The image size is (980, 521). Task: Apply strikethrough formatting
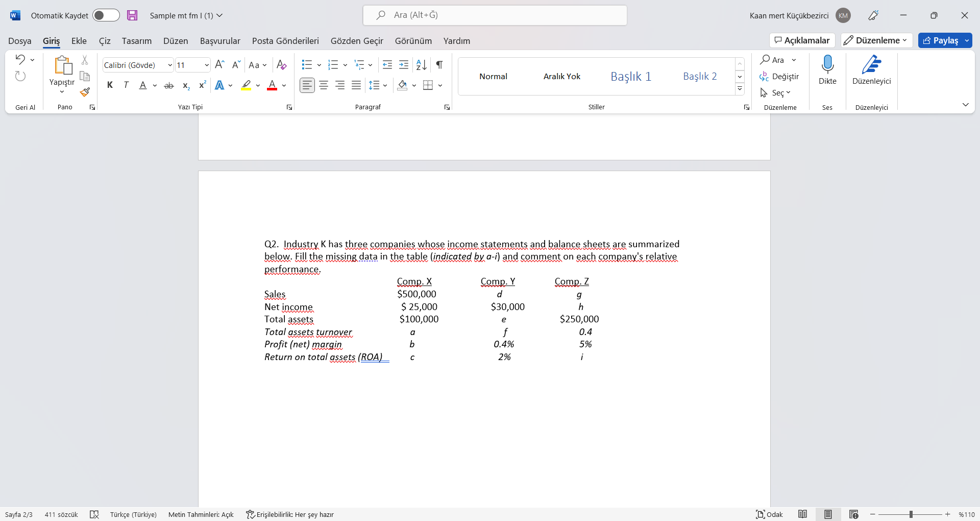pos(169,85)
